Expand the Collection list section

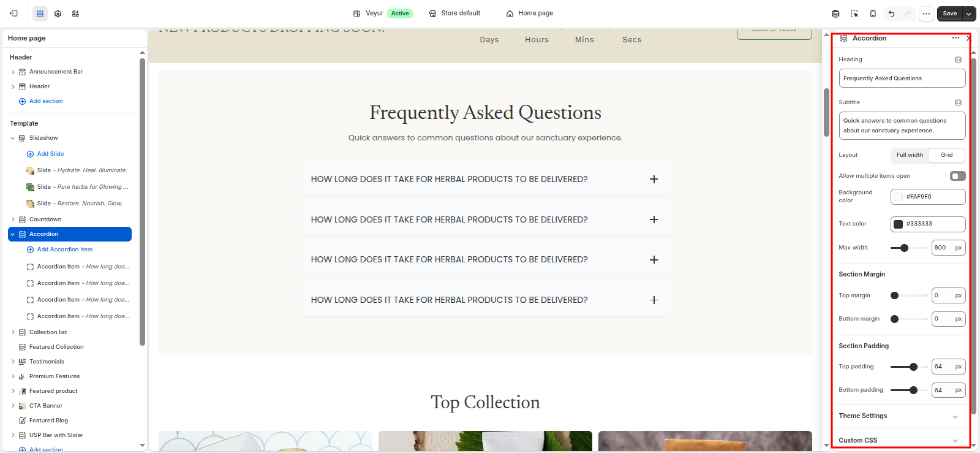click(x=13, y=332)
